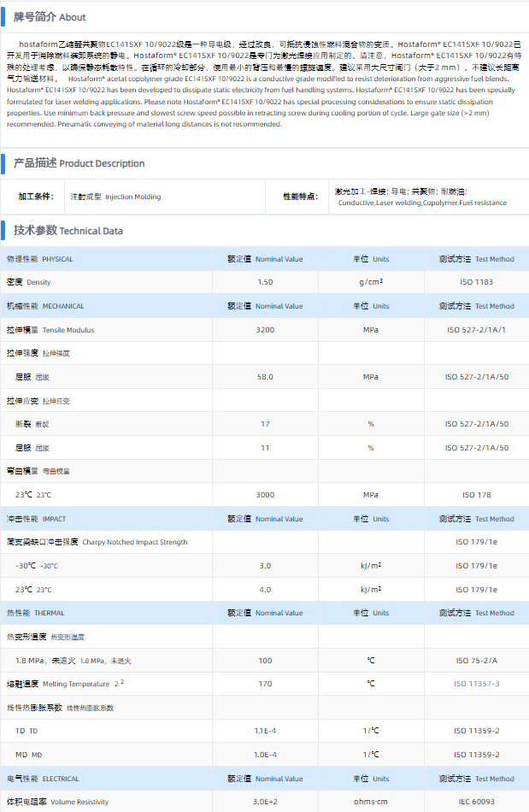Image resolution: width=529 pixels, height=812 pixels.
Task: Click the 1/°C unit in the TD row
Action: 371,731
